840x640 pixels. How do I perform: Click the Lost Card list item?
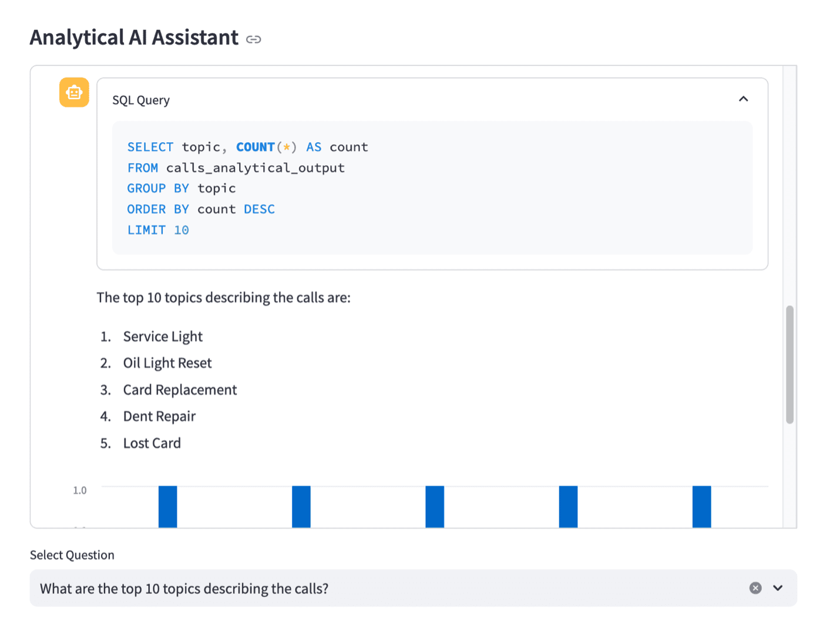[x=152, y=443]
